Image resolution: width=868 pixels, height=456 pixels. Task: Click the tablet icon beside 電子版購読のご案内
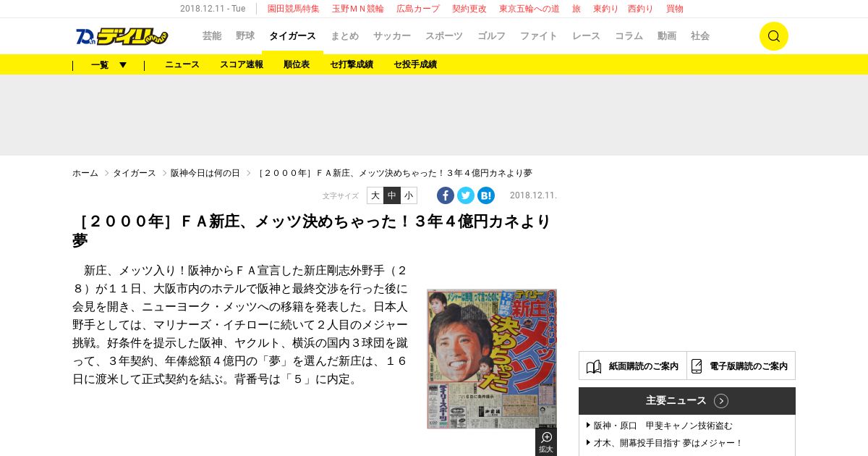697,366
